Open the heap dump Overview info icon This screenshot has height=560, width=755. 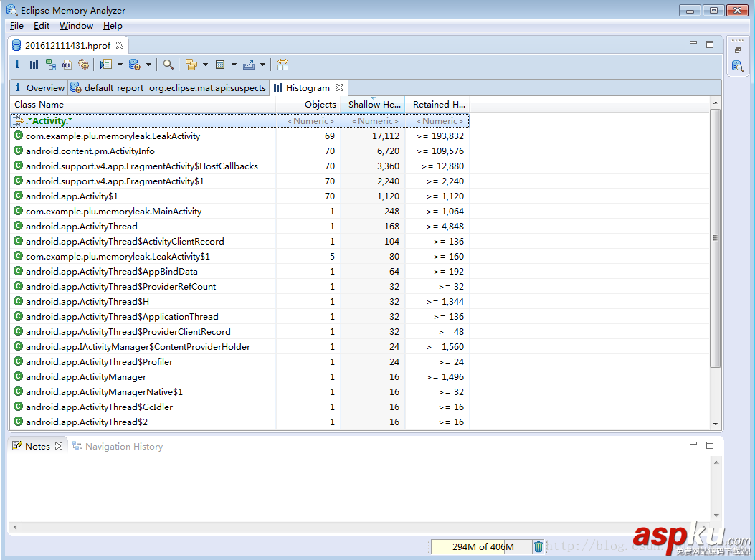[x=18, y=65]
